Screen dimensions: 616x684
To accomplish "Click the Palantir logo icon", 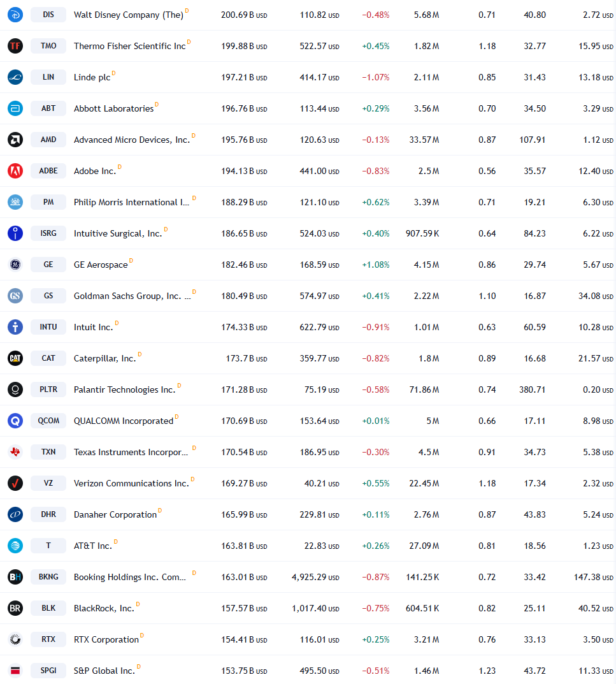I will (15, 389).
